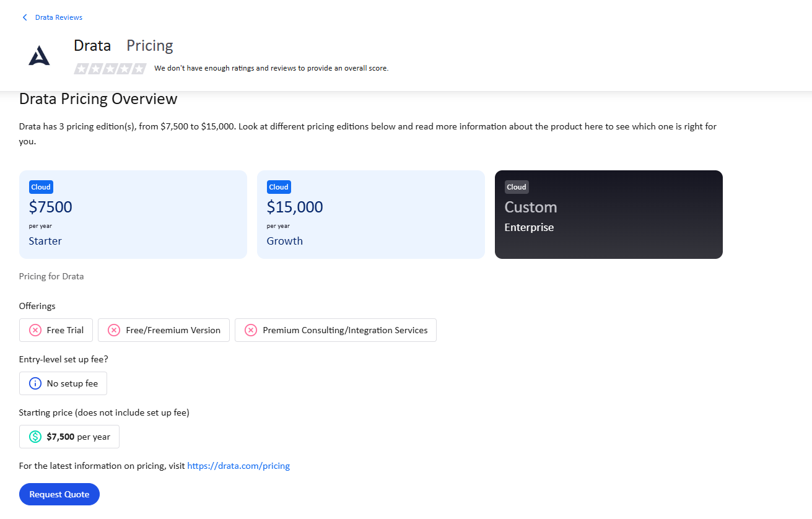812x519 pixels.
Task: Click the grey star rating icons
Action: coord(110,68)
